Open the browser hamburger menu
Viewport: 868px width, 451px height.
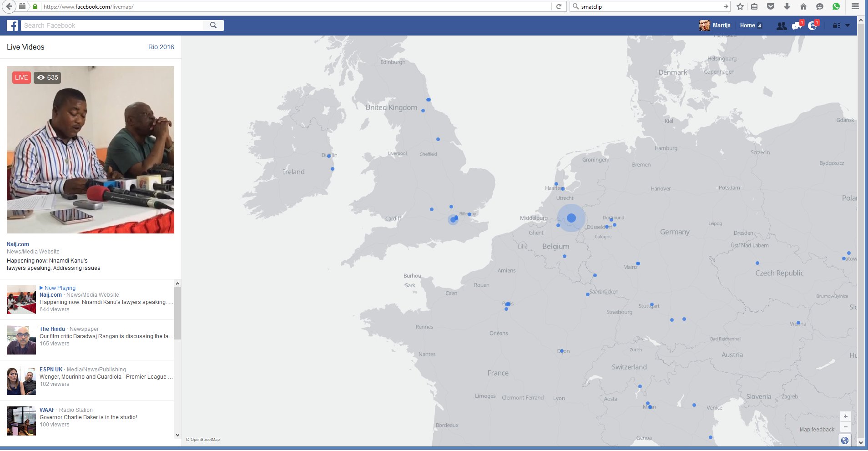click(x=855, y=6)
